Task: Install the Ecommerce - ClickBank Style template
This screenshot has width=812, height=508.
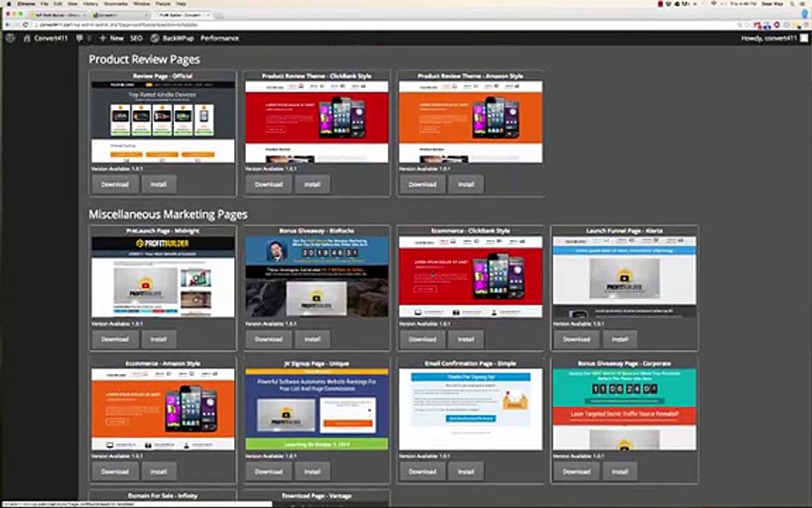Action: tap(466, 339)
